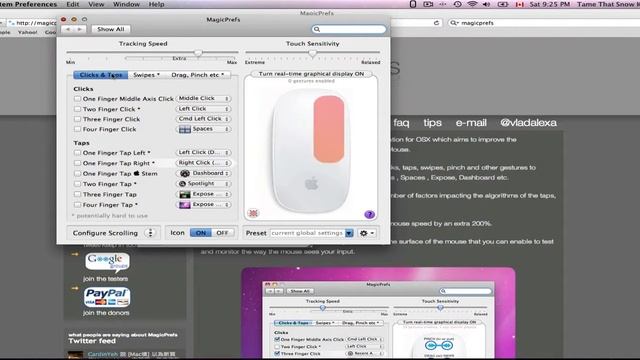
Task: Go back with the left arrow button
Action: pos(68,29)
